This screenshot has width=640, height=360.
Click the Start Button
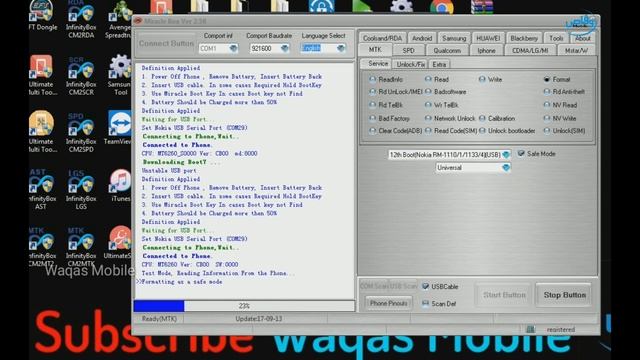(x=504, y=295)
